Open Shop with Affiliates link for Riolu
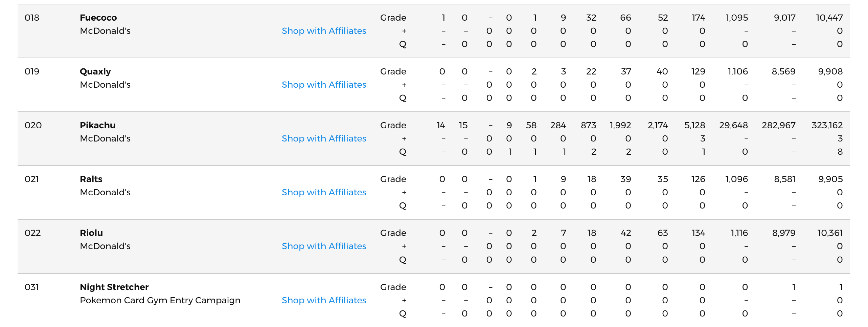 pos(324,246)
